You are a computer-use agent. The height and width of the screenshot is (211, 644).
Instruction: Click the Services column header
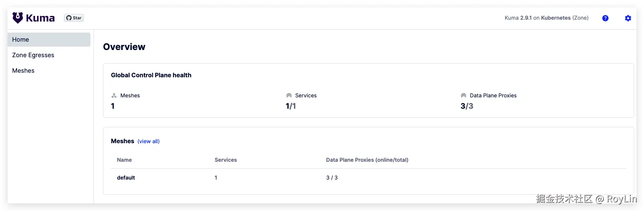point(226,160)
